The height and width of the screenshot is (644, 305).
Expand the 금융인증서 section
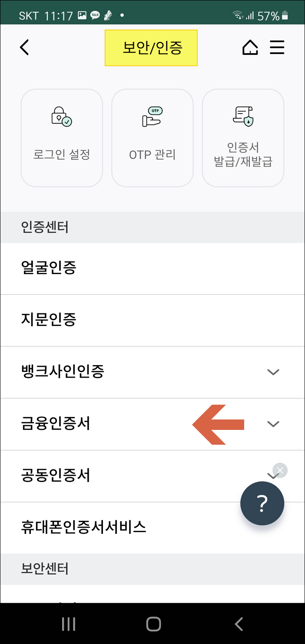tap(273, 424)
